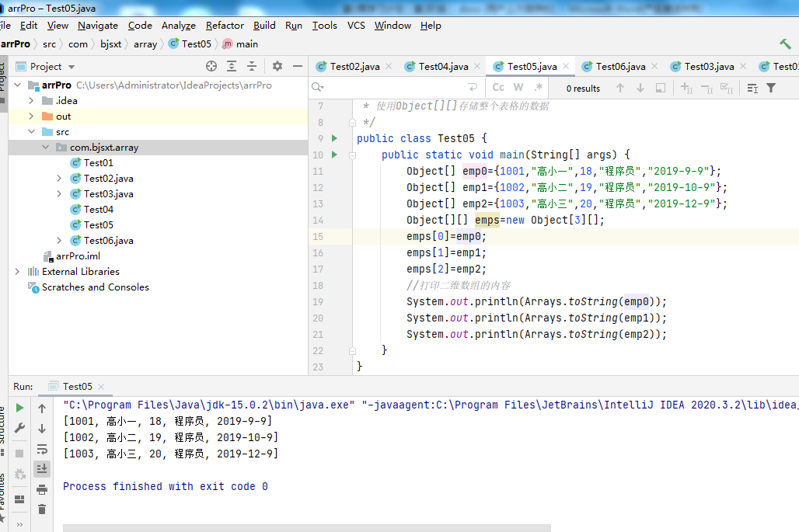The width and height of the screenshot is (799, 532).
Task: Collapse the arrPro project root
Action: pos(18,85)
